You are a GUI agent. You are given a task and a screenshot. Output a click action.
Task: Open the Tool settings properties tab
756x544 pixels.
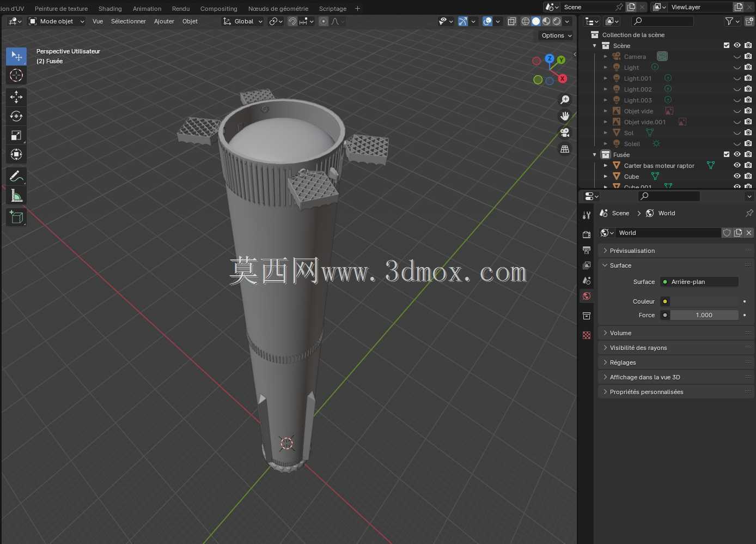[587, 215]
